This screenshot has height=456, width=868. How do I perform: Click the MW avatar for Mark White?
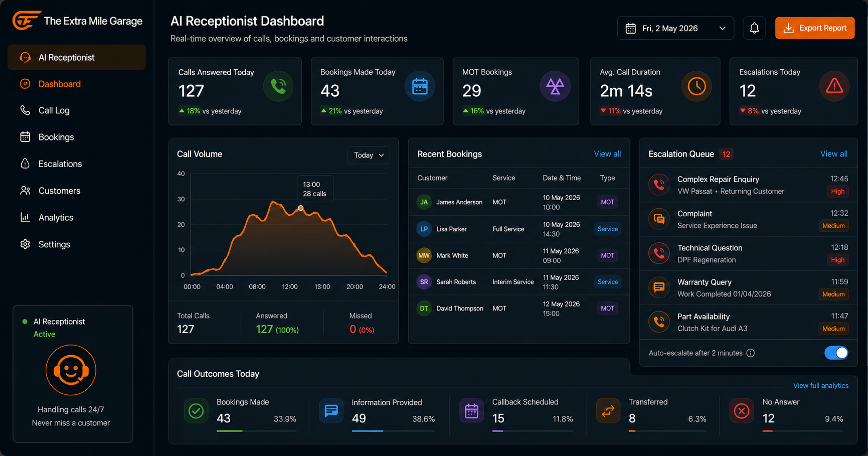coord(424,255)
